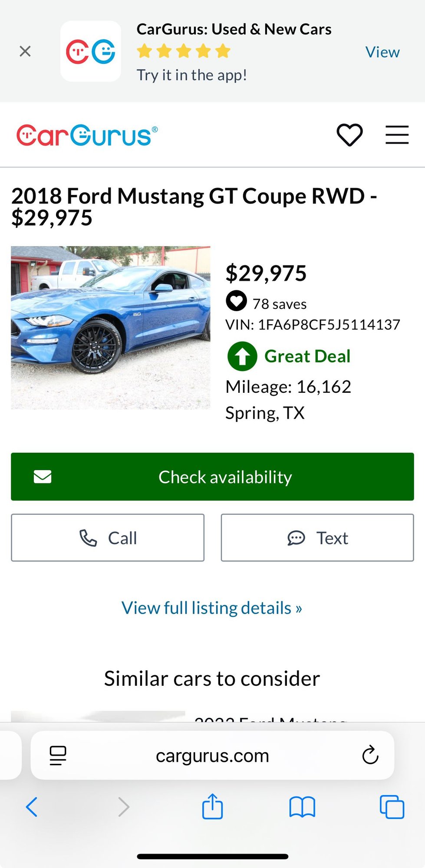Image resolution: width=425 pixels, height=868 pixels.
Task: Open the blue Mustang photo
Action: pyautogui.click(x=111, y=328)
